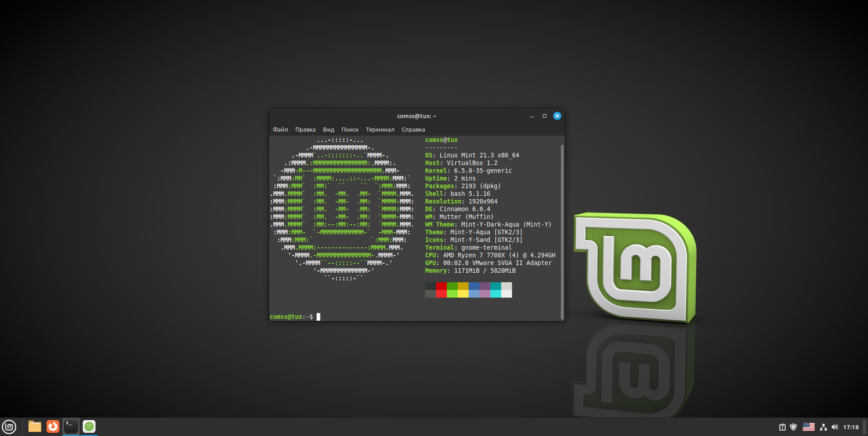Click the green comss@tux header above the dashes

[x=442, y=140]
